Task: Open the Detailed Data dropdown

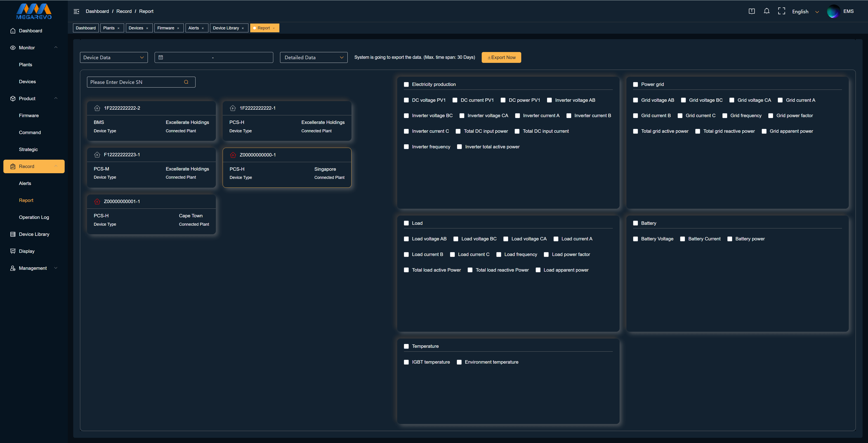Action: coord(314,57)
